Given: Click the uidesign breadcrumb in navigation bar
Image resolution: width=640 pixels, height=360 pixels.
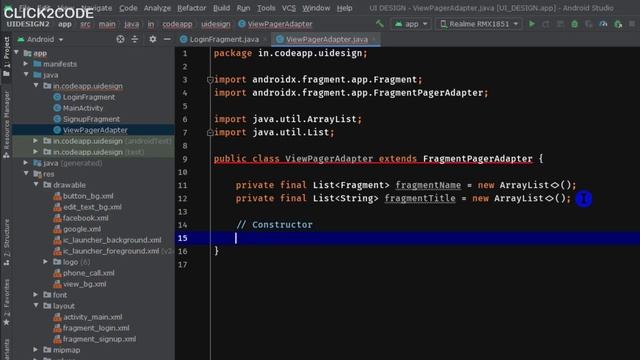Looking at the screenshot, I should coord(216,24).
